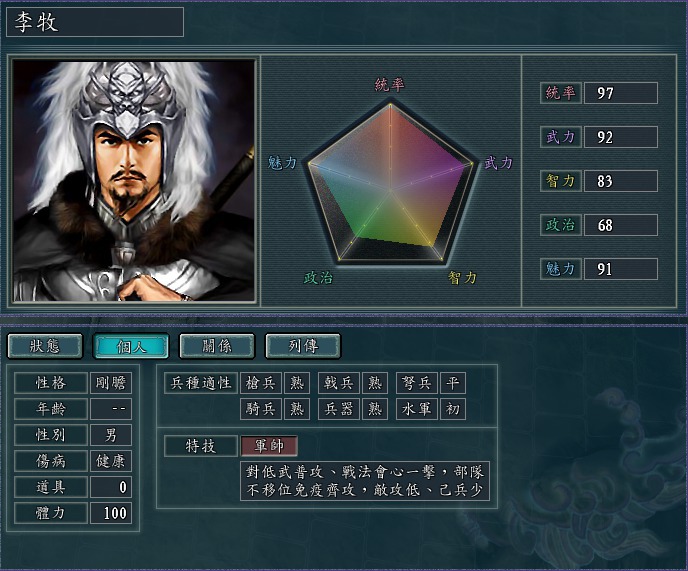Click the 軍師 skill badge
The image size is (688, 571).
point(269,446)
